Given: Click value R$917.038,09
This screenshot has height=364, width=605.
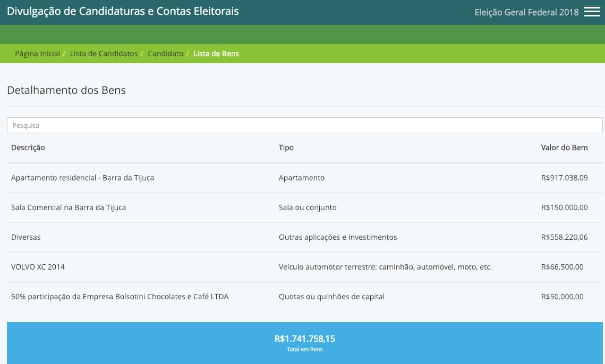Looking at the screenshot, I should pos(564,178).
